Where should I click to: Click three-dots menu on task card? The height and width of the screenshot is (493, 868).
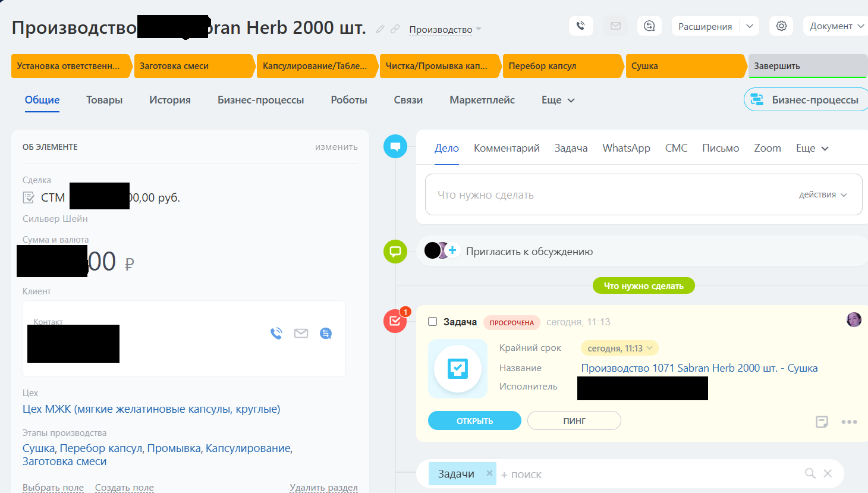tap(849, 422)
